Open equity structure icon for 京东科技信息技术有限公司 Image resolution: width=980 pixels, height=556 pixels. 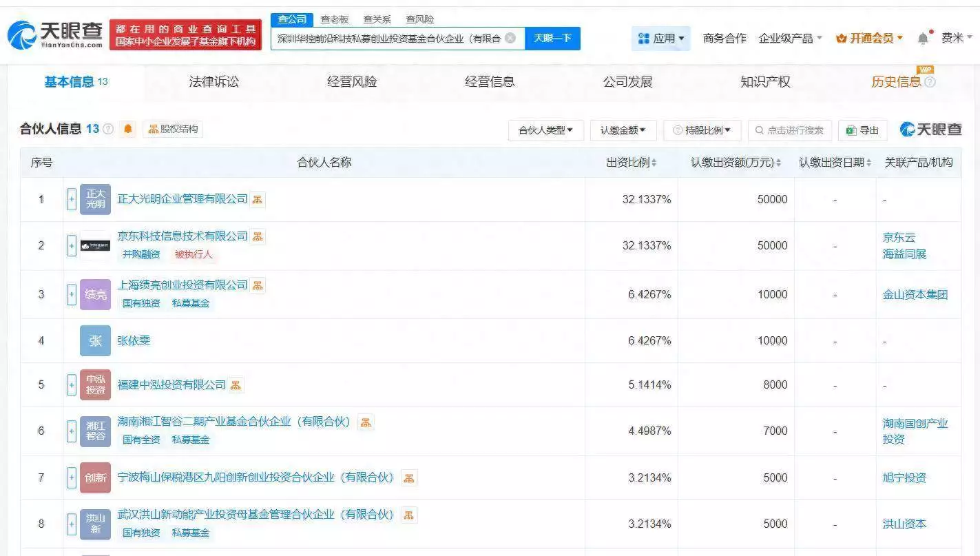(258, 236)
